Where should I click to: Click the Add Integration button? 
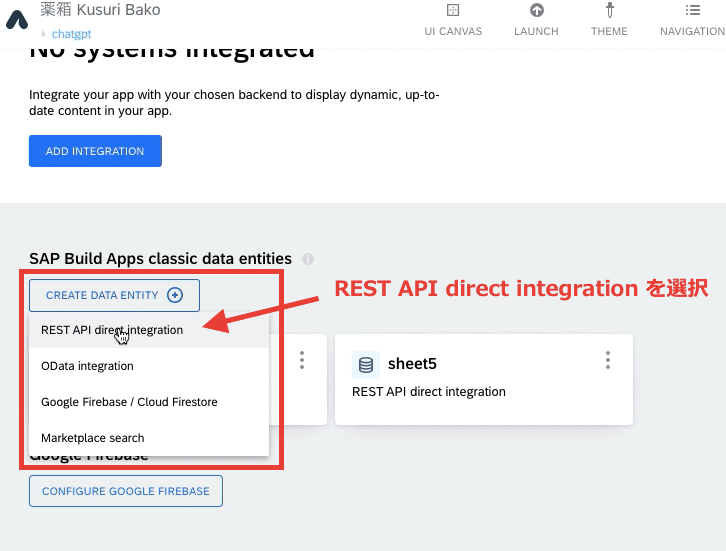pos(95,151)
